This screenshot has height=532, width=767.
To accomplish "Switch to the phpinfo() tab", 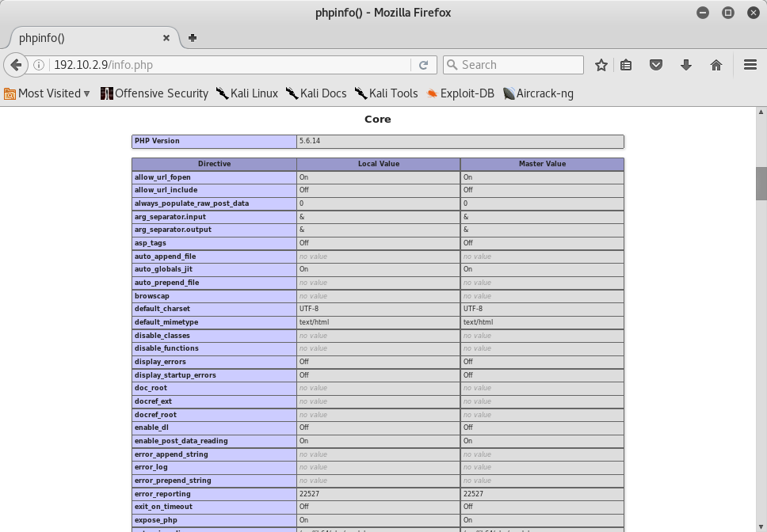I will [79, 37].
